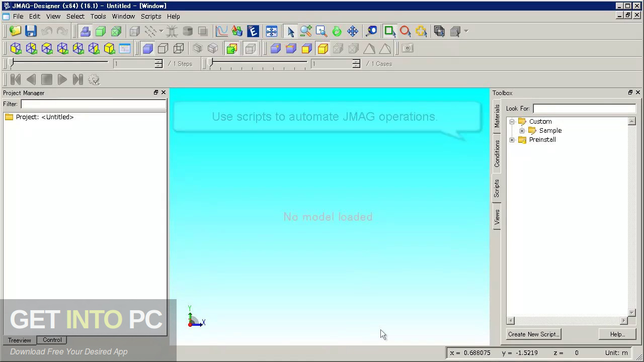Increase the Steps spinner value
The height and width of the screenshot is (362, 644).
point(158,61)
